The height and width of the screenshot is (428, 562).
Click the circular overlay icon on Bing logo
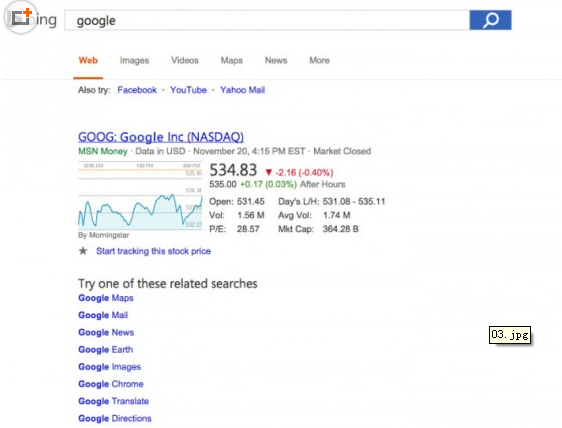[x=20, y=17]
